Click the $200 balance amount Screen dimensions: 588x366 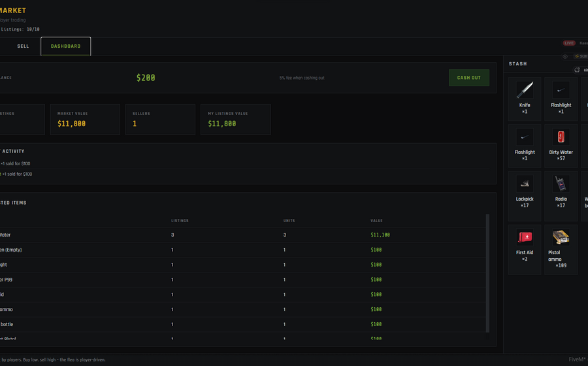(x=146, y=78)
